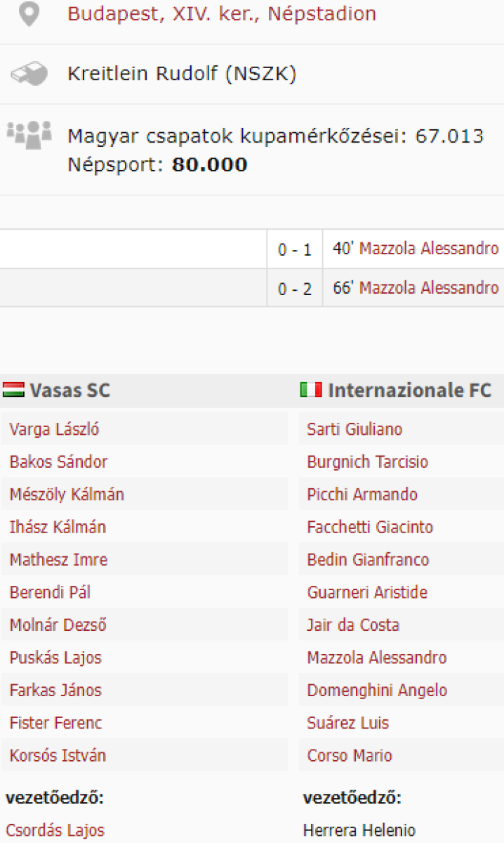Open Vasas coach Csordás Lajos link
The image size is (504, 843).
(x=55, y=830)
